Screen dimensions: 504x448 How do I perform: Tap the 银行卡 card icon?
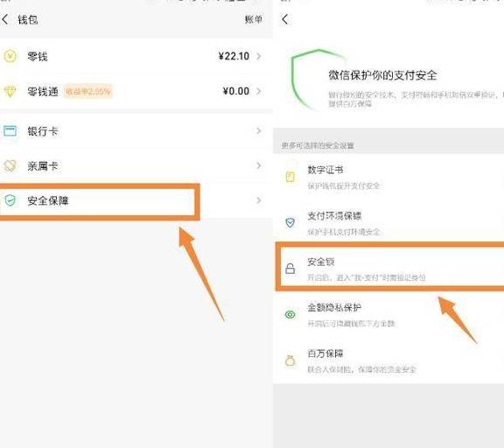click(x=10, y=131)
